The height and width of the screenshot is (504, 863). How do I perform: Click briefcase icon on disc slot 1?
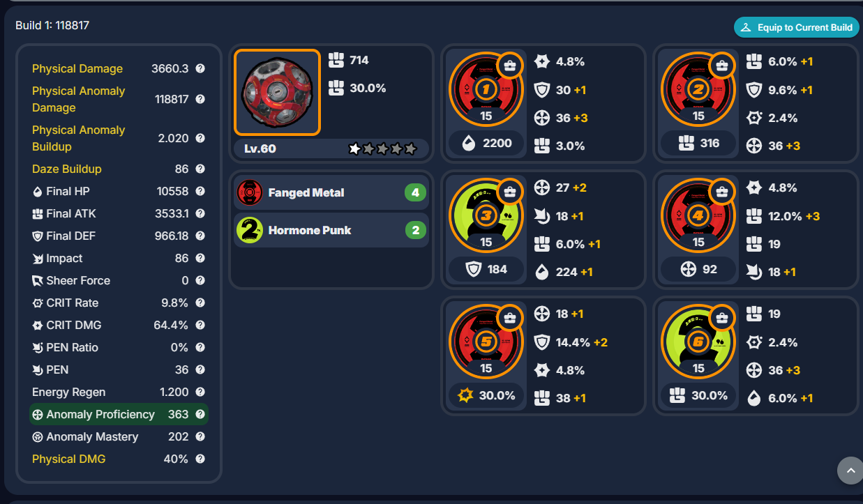point(510,66)
